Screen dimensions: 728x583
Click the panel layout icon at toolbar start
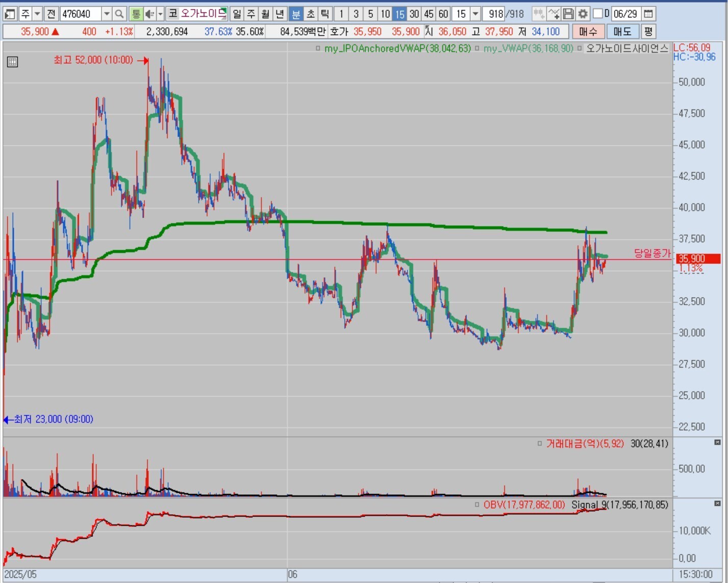pyautogui.click(x=10, y=14)
